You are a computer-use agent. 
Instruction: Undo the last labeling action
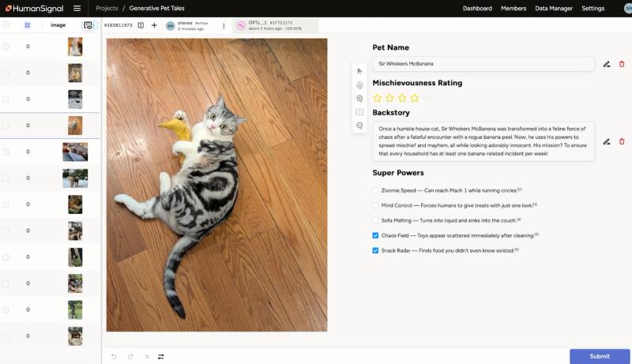click(114, 356)
